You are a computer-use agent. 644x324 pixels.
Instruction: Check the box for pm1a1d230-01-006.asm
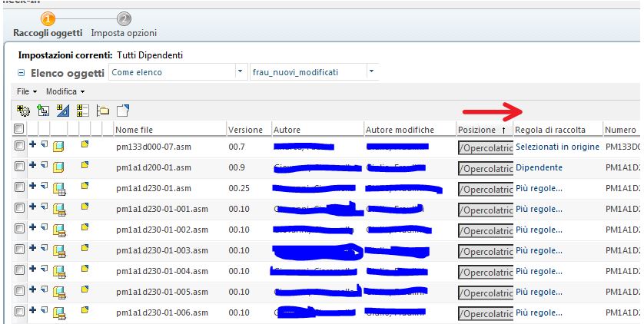click(x=19, y=311)
